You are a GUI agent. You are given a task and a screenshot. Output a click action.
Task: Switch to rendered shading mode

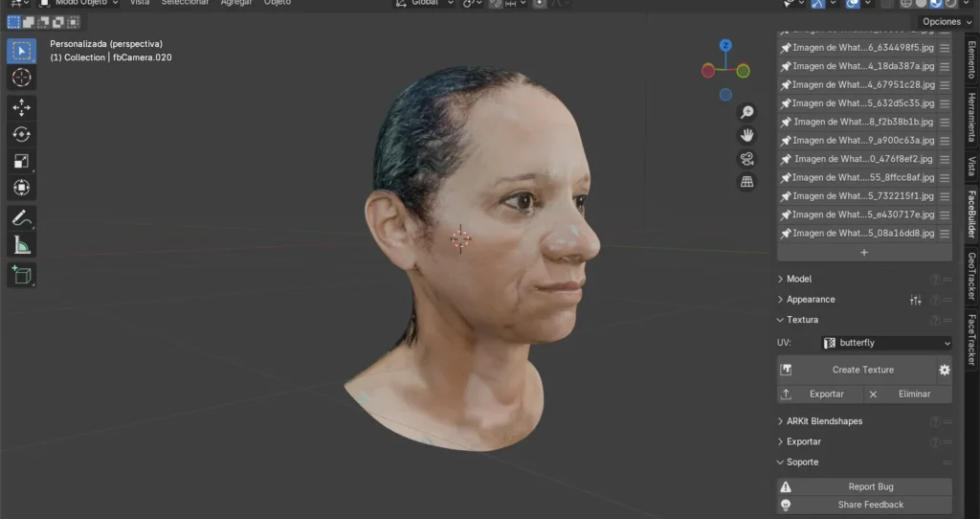(x=950, y=3)
